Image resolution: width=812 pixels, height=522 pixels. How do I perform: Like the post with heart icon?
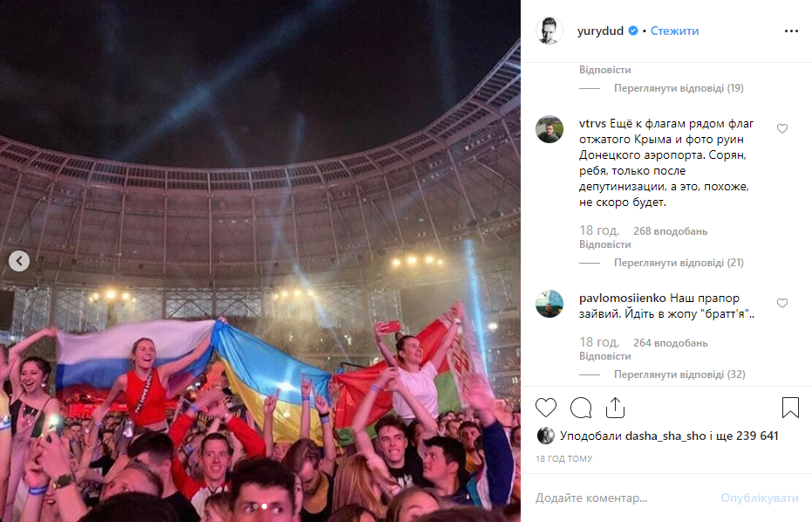tap(546, 408)
